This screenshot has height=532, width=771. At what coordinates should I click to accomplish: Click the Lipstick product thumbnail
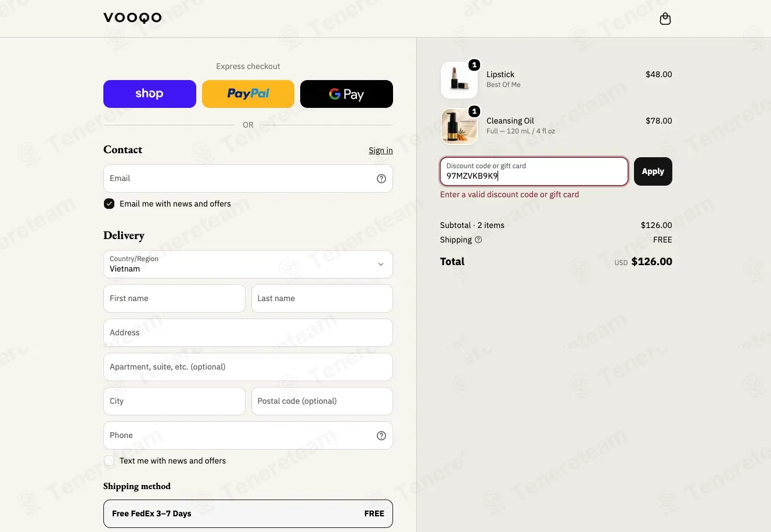[459, 80]
